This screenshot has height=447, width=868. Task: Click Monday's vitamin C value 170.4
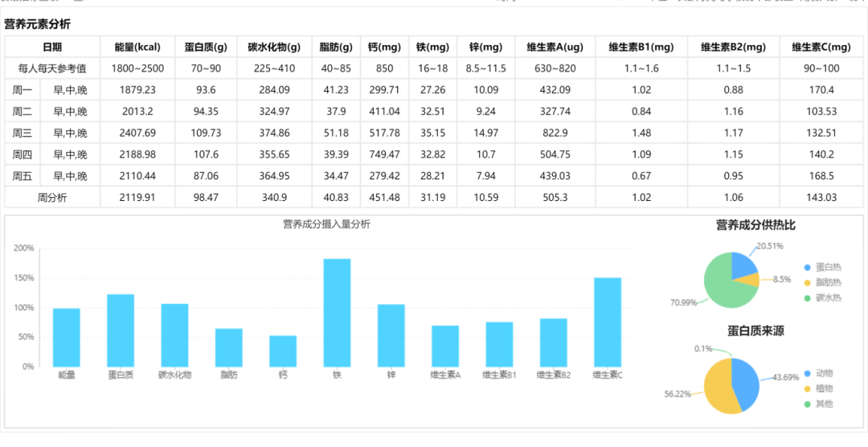click(821, 90)
